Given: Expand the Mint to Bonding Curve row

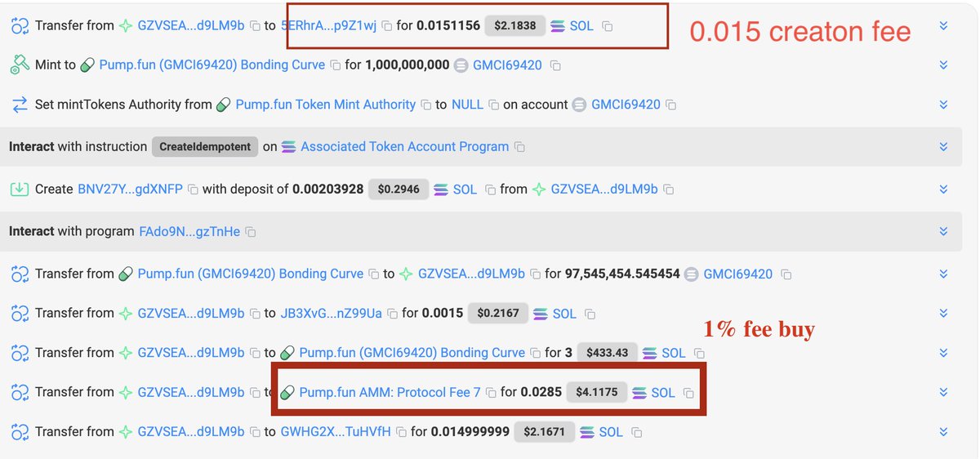Looking at the screenshot, I should [x=943, y=65].
